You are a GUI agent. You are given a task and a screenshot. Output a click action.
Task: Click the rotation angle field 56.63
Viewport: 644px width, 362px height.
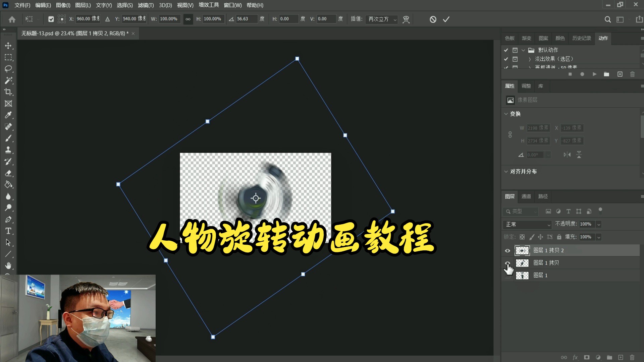246,19
